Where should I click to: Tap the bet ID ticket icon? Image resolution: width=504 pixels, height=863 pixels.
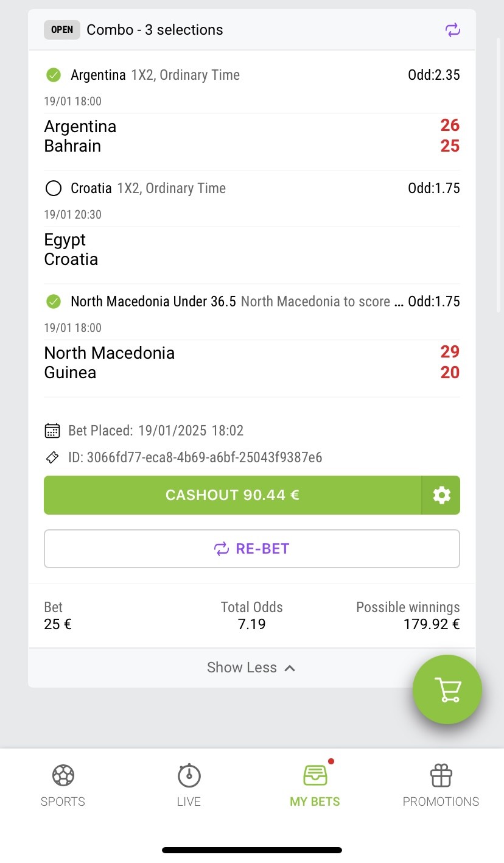[52, 457]
